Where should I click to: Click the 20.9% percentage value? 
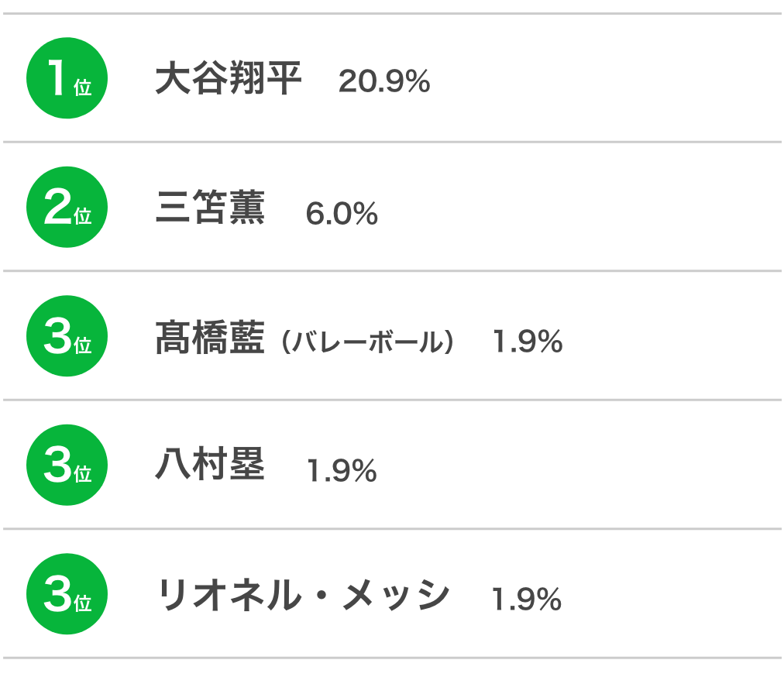(384, 81)
